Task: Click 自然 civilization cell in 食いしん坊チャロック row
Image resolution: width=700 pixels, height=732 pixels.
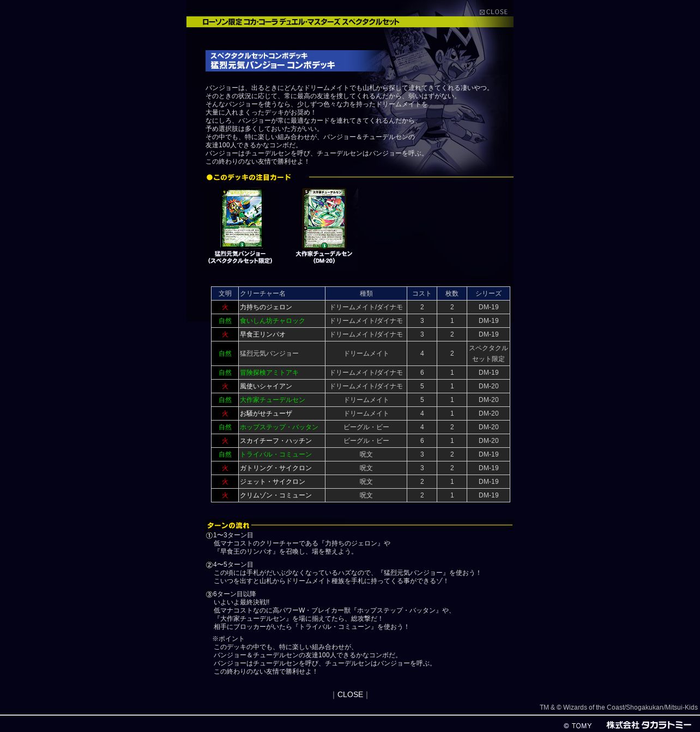Action: click(x=225, y=321)
